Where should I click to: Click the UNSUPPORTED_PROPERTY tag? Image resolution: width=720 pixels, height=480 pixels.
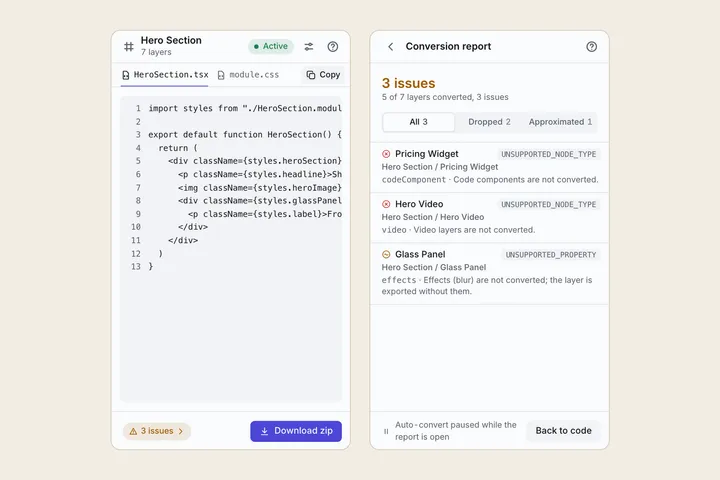coord(551,255)
